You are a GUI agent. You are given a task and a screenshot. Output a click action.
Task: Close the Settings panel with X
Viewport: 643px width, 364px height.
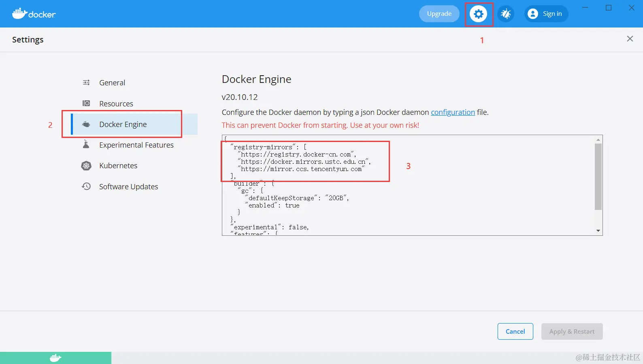[630, 39]
